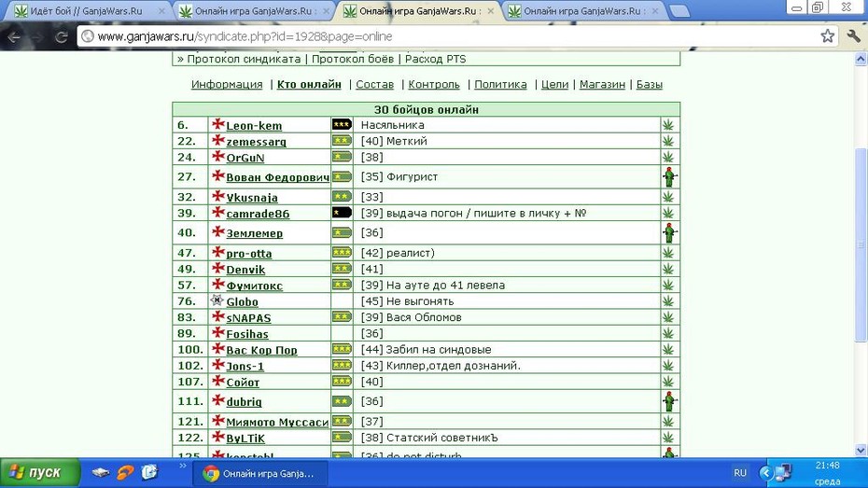868x488 pixels.
Task: Bookmark page using the star icon
Action: (828, 36)
